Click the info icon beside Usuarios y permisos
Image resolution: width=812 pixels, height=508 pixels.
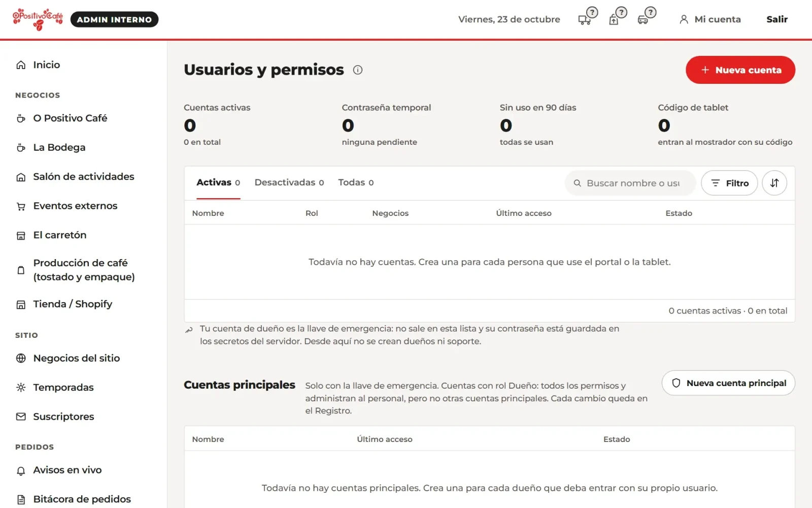[358, 70]
